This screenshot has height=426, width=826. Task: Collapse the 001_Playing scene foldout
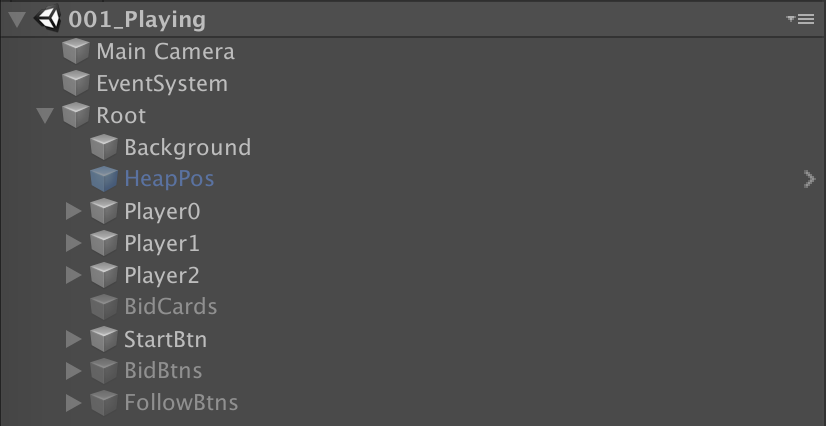(x=18, y=20)
